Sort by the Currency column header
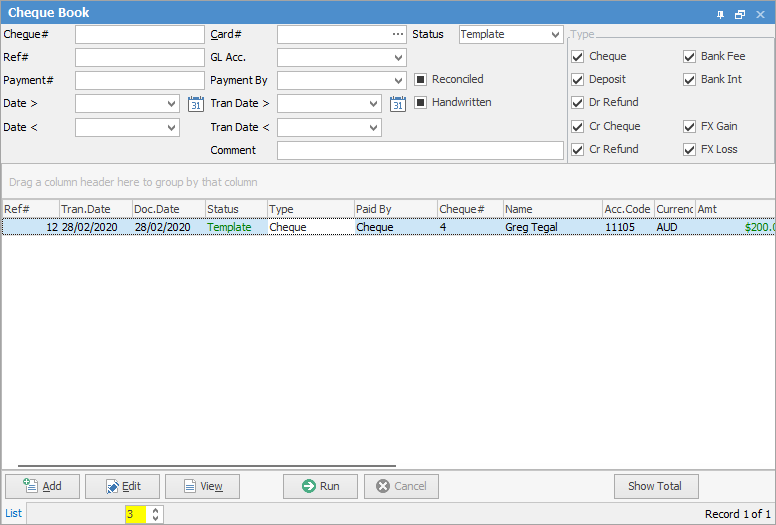 tap(675, 209)
